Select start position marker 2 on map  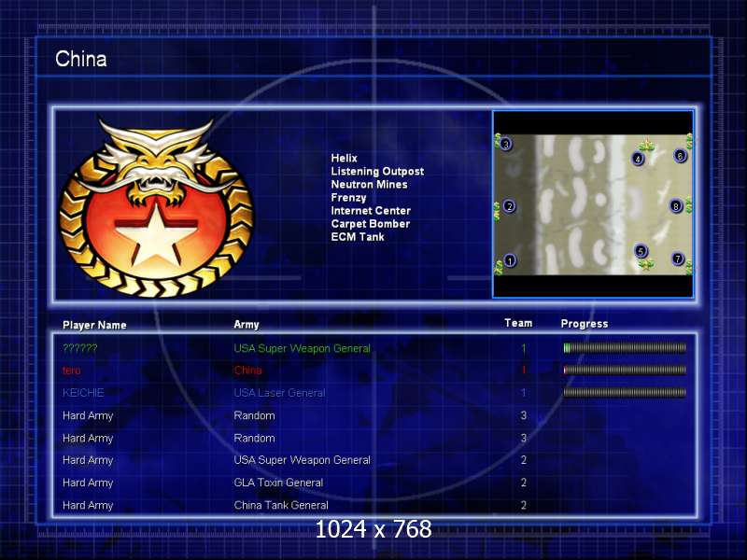(509, 206)
